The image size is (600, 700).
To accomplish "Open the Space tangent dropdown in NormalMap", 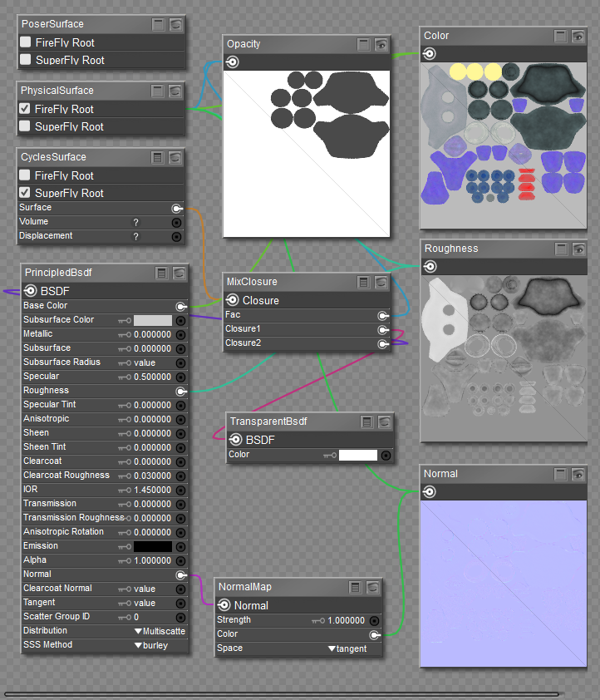I will [347, 648].
